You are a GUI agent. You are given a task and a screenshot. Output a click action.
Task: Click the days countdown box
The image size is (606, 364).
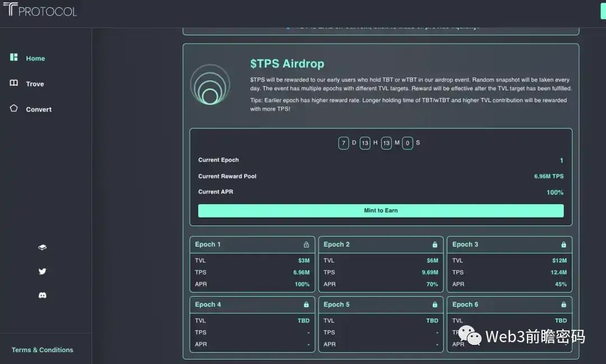point(343,143)
